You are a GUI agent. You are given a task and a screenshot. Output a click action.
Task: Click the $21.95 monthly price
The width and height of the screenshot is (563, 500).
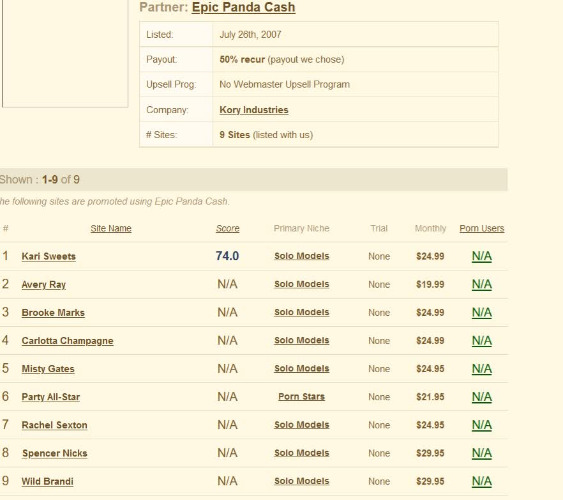[430, 397]
